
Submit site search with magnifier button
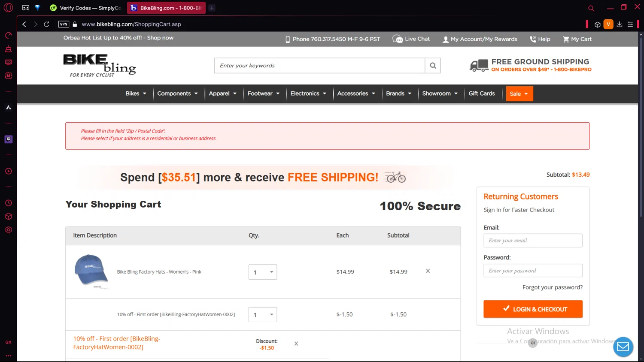tap(433, 66)
